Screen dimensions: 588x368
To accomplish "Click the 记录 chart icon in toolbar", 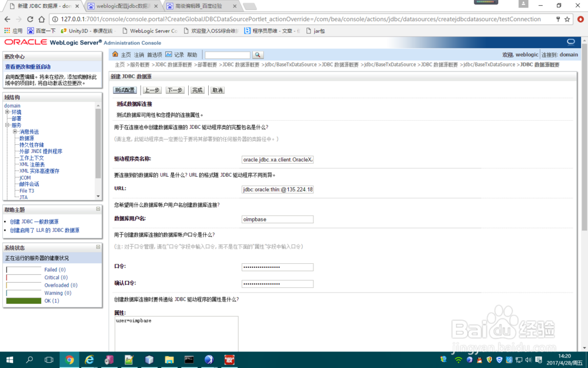I will coord(169,54).
